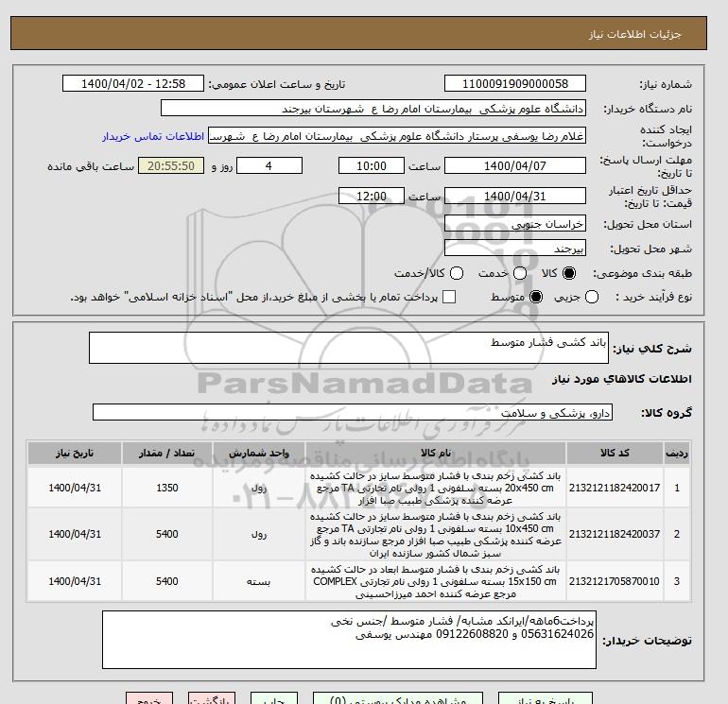This screenshot has width=728, height=704.
Task: Click the شماره نیاز field 1100091909000058
Action: [x=515, y=84]
